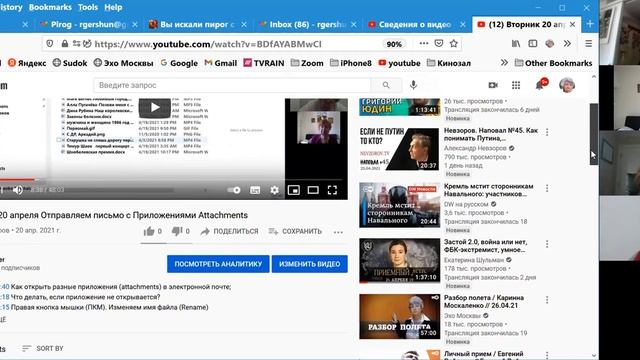Click the padlock site info icon

pos(64,44)
